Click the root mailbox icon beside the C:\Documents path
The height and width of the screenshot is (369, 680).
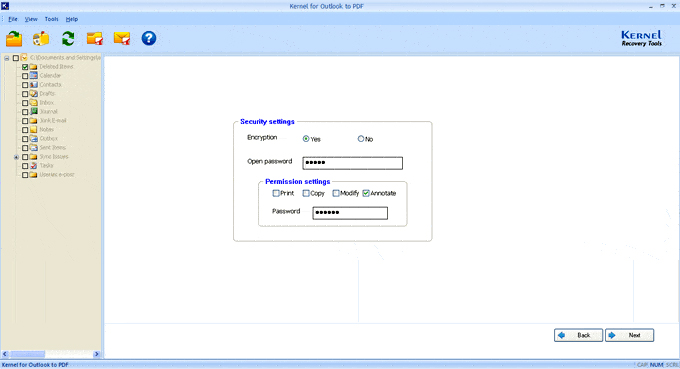(24, 58)
